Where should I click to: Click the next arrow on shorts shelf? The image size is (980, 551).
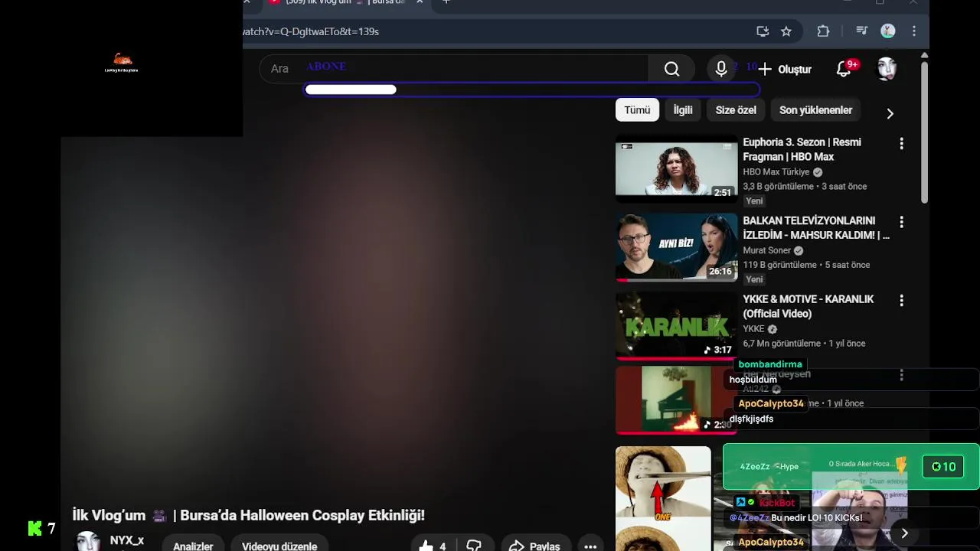[904, 533]
